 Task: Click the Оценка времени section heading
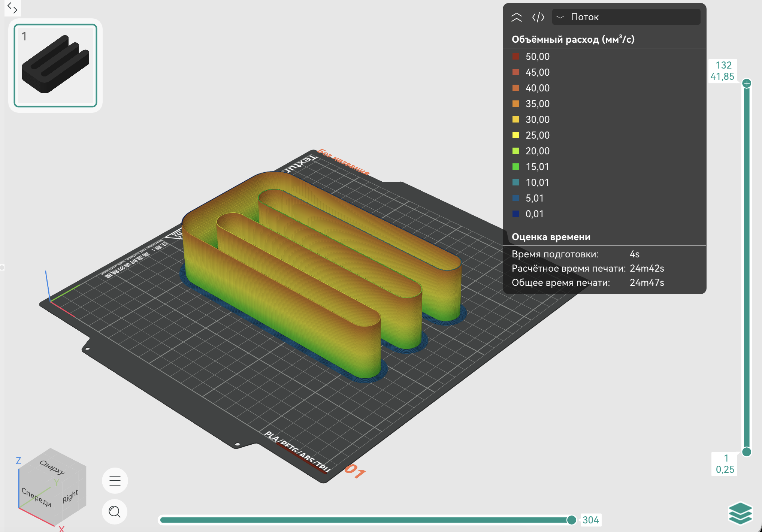551,237
